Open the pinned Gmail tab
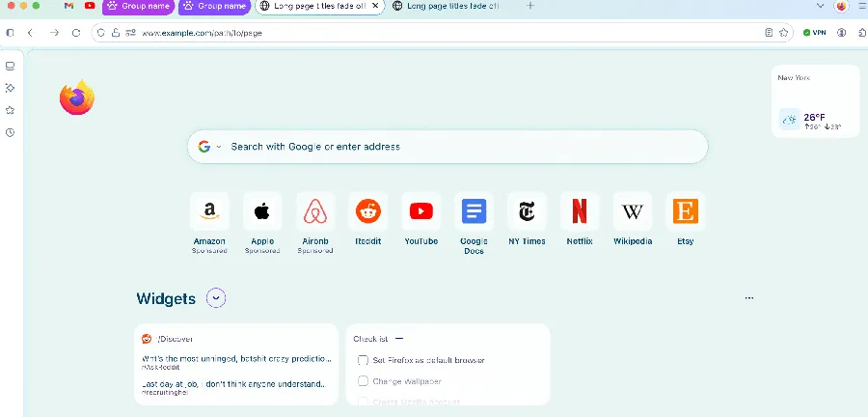868x417 pixels. click(x=68, y=6)
